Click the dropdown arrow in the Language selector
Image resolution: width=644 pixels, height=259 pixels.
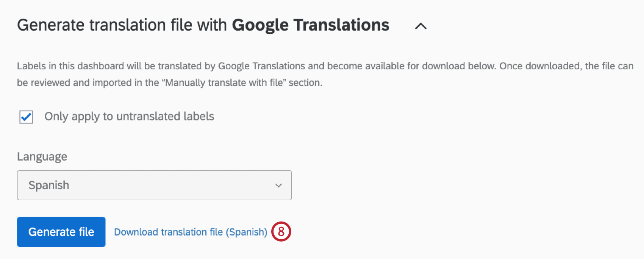[x=278, y=185]
